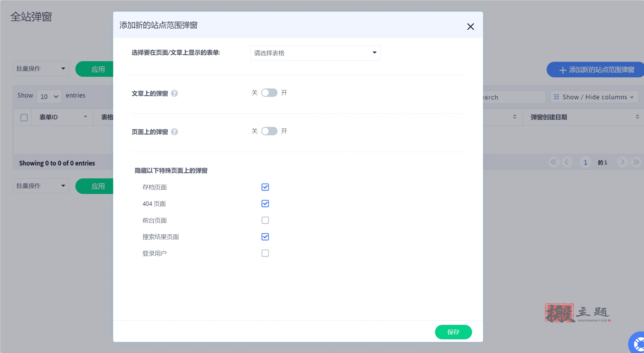The width and height of the screenshot is (644, 353).
Task: Click the top 应用 button
Action: [x=94, y=69]
